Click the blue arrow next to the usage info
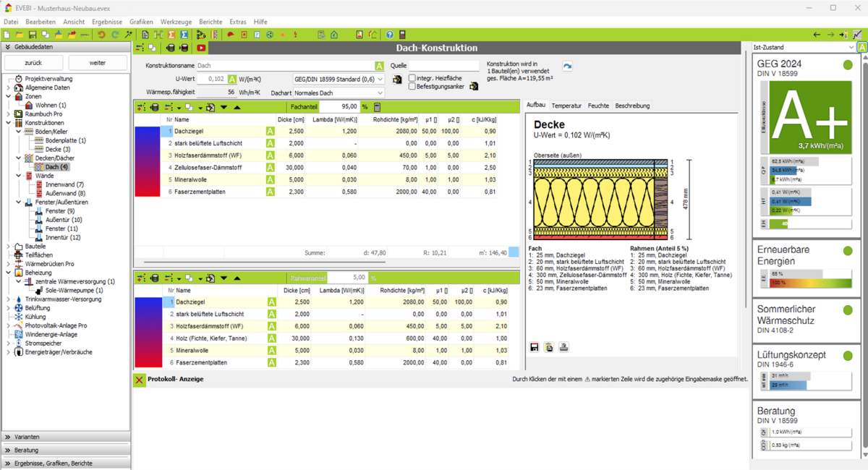868x470 pixels. pyautogui.click(x=568, y=66)
